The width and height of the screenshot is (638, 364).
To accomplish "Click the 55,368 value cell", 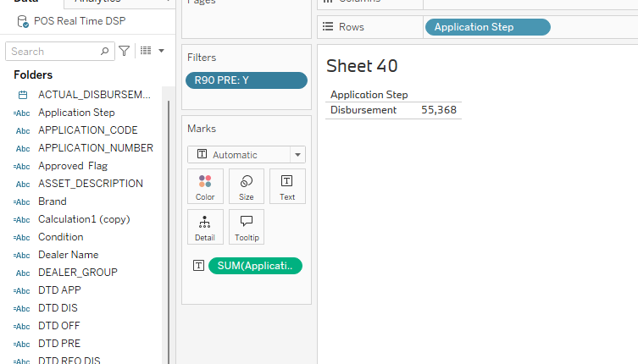I will [x=439, y=110].
